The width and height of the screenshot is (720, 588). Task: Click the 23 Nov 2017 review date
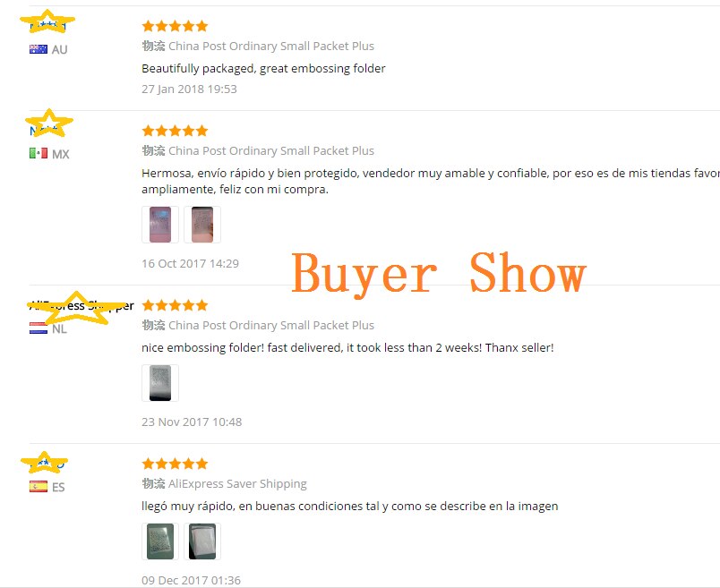pos(192,422)
